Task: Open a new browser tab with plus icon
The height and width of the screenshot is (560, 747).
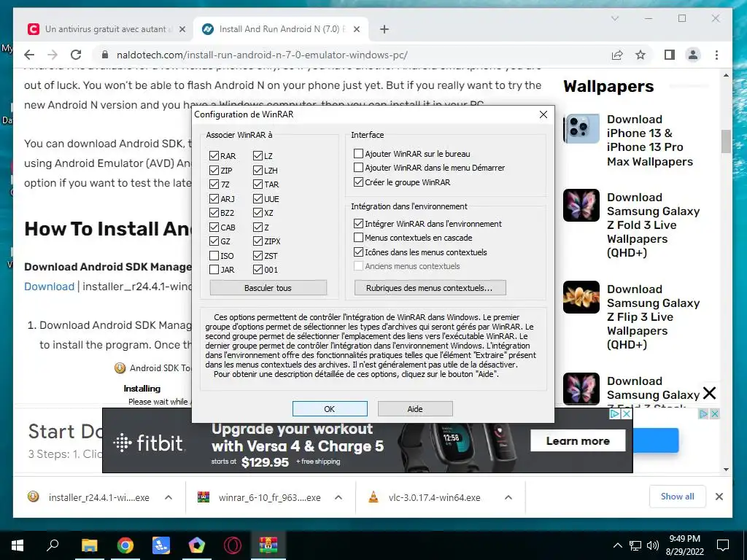Action: pyautogui.click(x=384, y=29)
